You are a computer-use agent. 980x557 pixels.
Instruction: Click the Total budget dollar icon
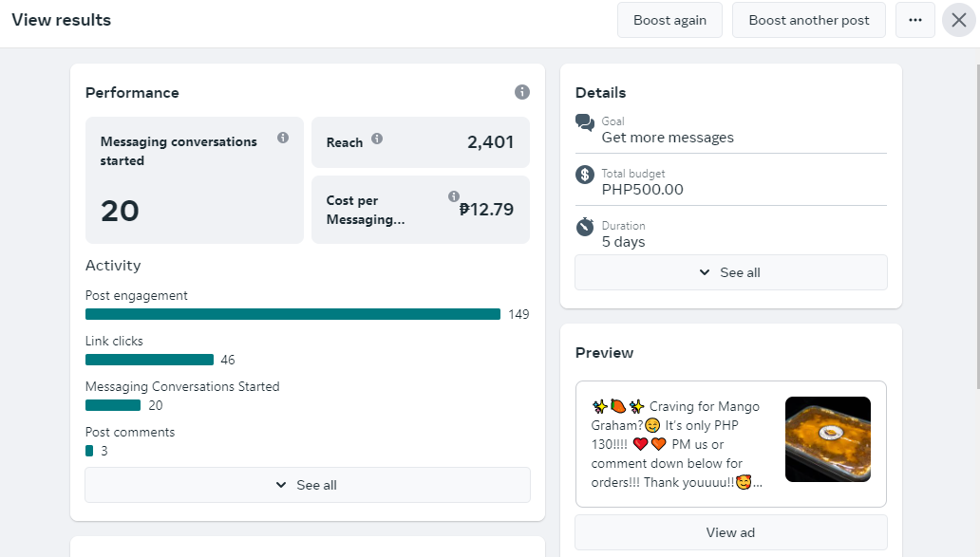tap(585, 175)
